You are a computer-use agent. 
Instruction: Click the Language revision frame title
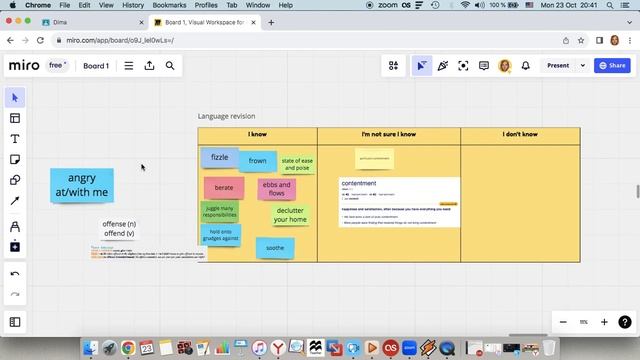(x=227, y=116)
